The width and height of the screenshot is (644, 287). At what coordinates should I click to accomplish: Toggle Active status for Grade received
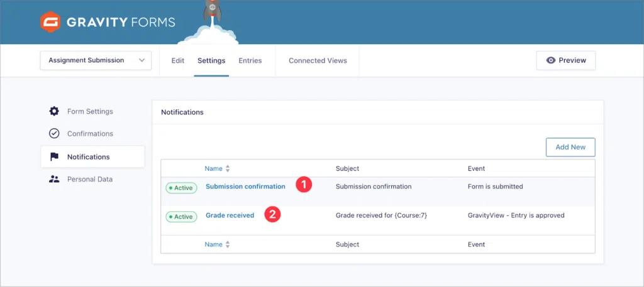[181, 217]
